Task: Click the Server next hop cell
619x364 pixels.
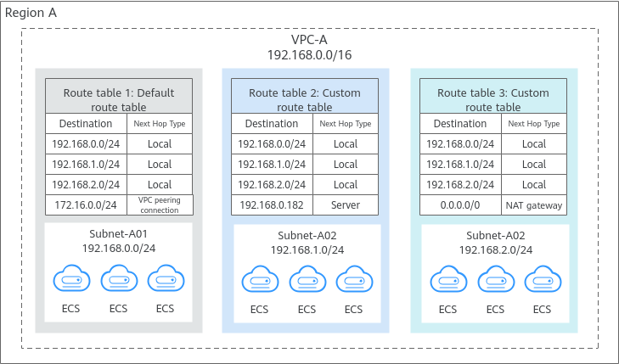Action: (x=345, y=205)
